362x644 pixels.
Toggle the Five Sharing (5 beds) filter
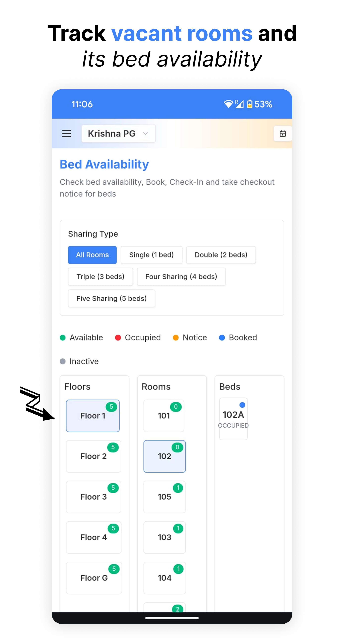tap(111, 298)
